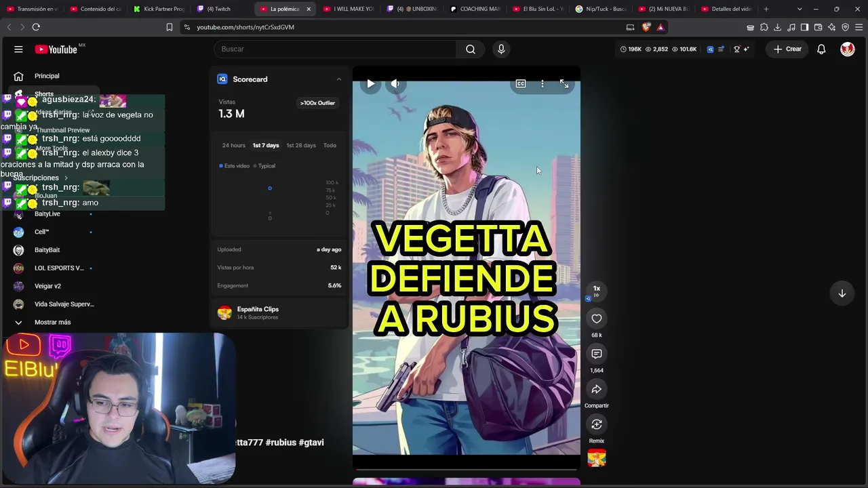Screen dimensions: 868x488
Task: Switch to the COACHING tab
Action: pos(475,9)
